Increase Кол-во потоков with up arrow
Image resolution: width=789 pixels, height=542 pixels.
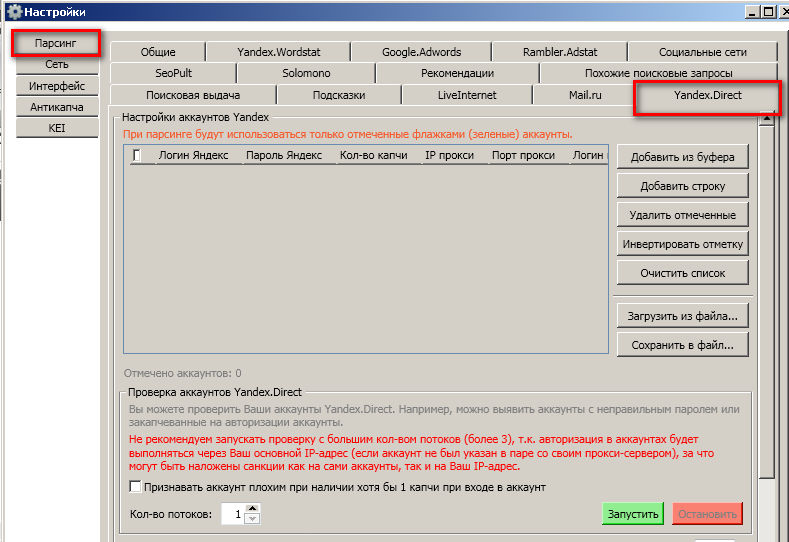click(x=253, y=509)
